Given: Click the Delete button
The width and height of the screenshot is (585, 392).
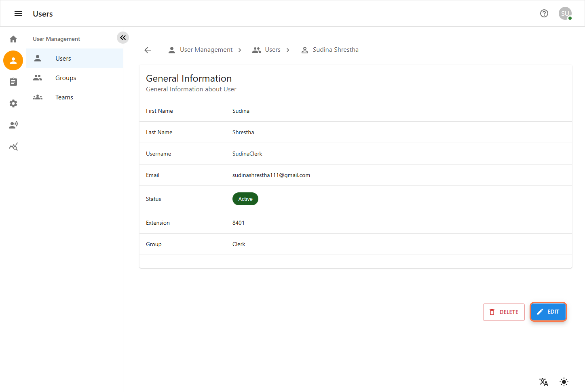Looking at the screenshot, I should click(504, 312).
